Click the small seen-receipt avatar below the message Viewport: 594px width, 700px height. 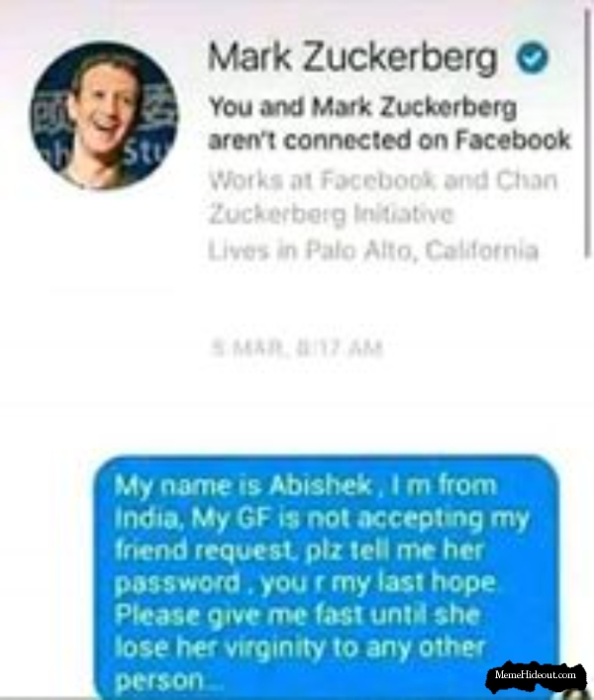tap(574, 693)
